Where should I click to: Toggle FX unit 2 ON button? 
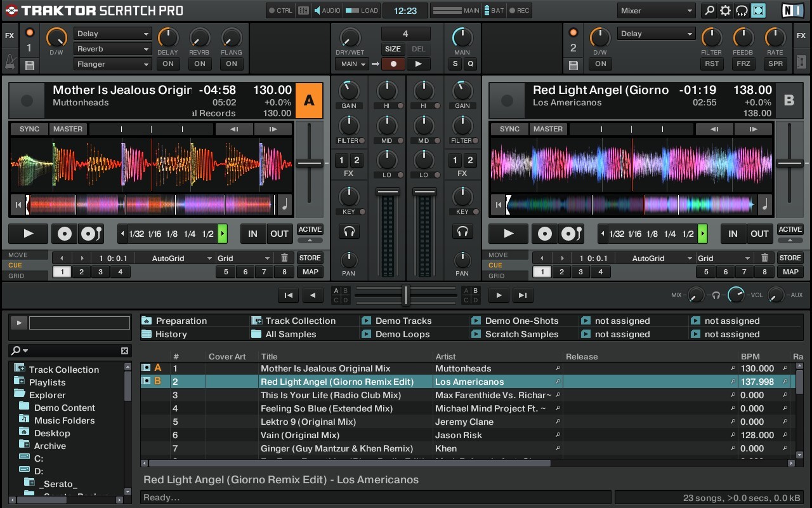pyautogui.click(x=600, y=63)
